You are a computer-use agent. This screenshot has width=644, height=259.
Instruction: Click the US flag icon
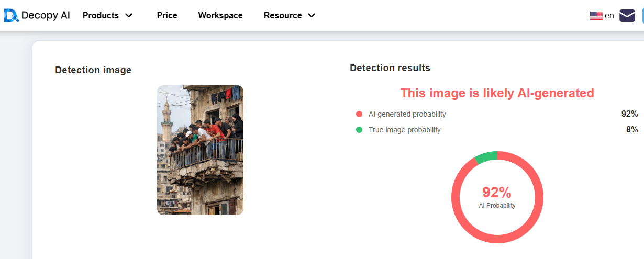596,16
